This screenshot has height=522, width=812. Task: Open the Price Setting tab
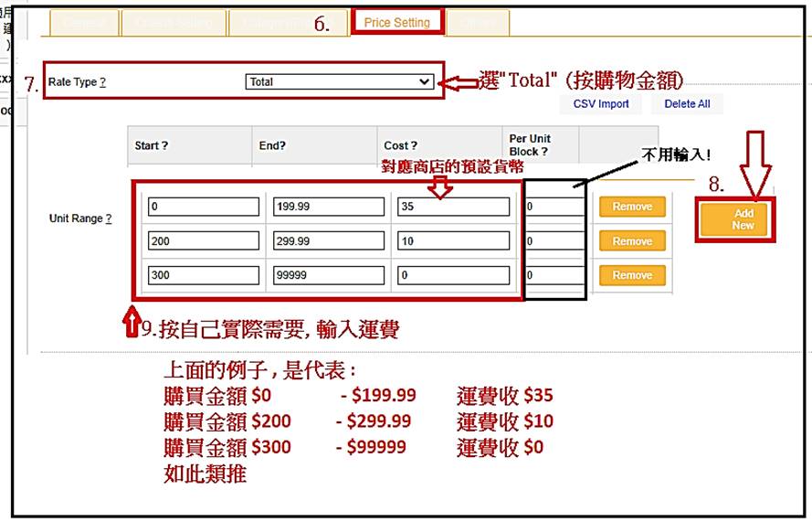[x=396, y=22]
